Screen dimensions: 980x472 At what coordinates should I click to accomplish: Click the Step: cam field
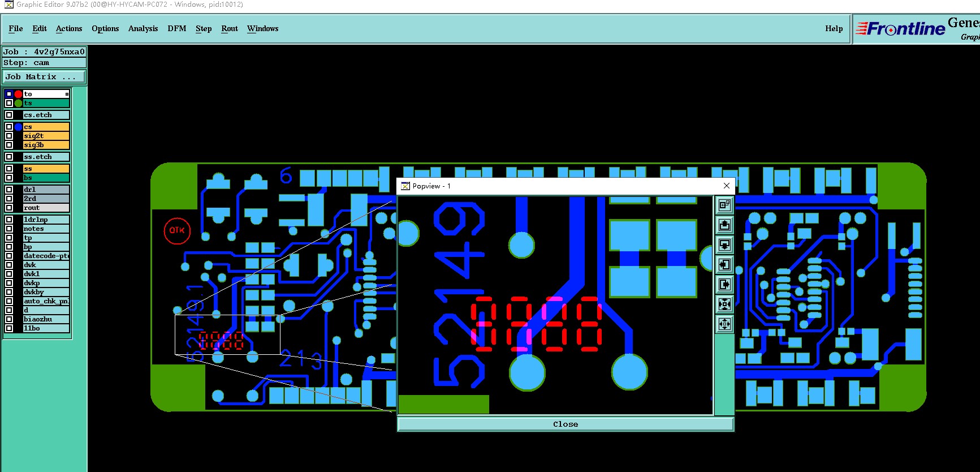click(x=44, y=63)
